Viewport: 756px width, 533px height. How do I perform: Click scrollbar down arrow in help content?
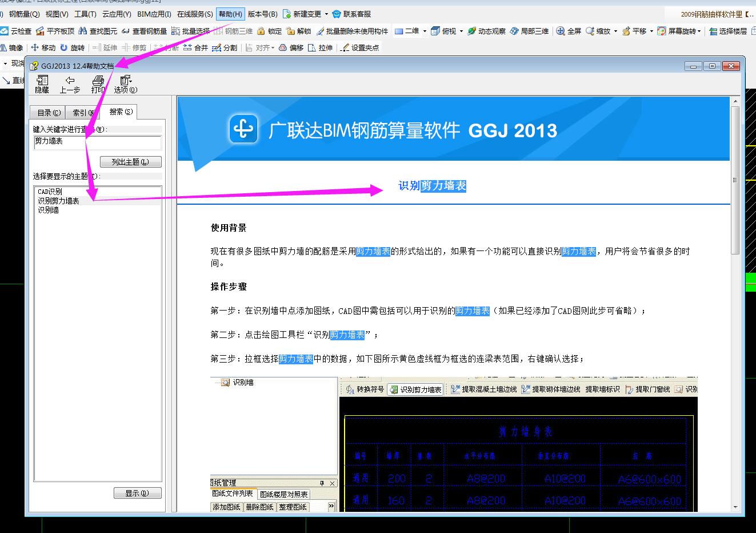pos(735,507)
